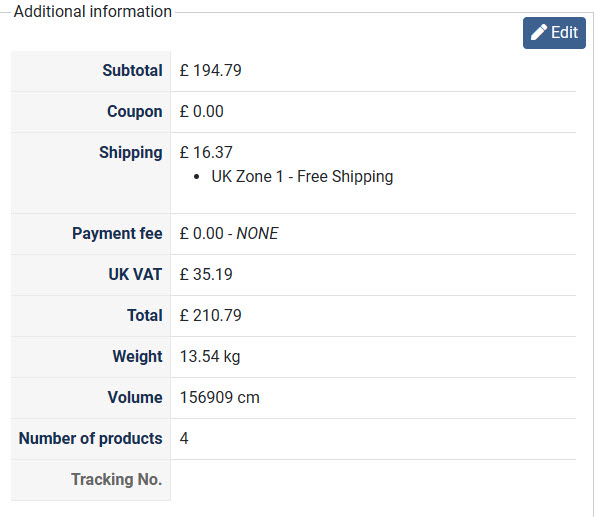
Task: Click UK Zone 1 - Free Shipping item
Action: pos(302,177)
